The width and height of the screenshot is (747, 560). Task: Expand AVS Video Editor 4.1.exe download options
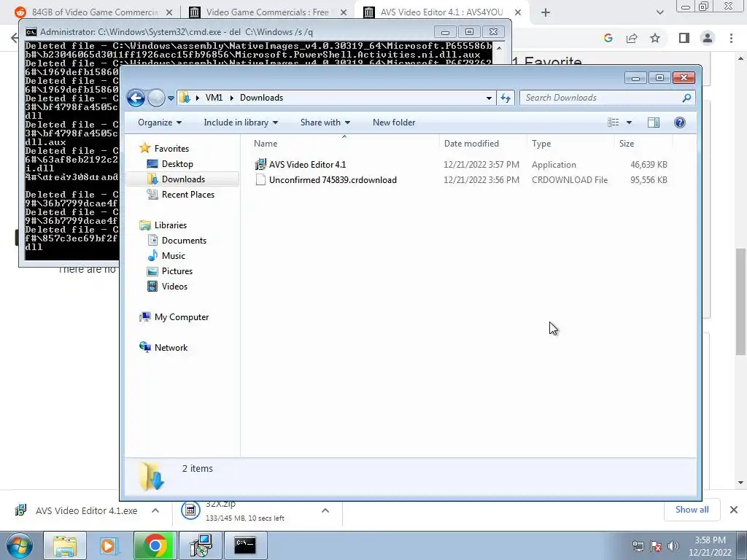[x=155, y=510]
